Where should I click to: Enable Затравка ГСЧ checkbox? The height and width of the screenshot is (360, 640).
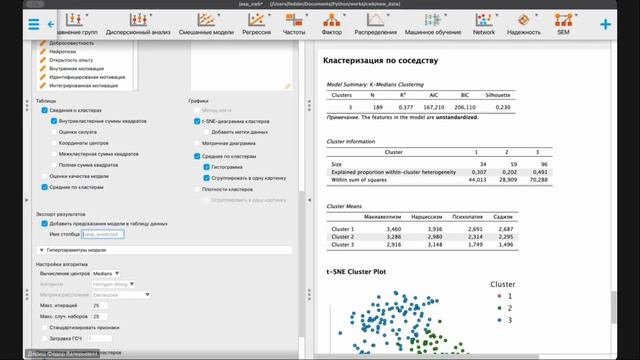coord(44,339)
